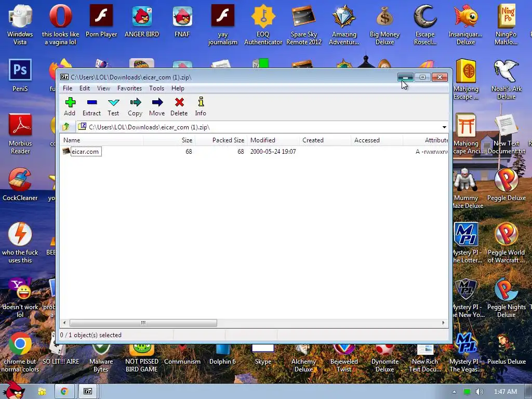Image resolution: width=532 pixels, height=399 pixels.
Task: Select the Spare Sky Remote 2012 icon
Action: (x=303, y=25)
